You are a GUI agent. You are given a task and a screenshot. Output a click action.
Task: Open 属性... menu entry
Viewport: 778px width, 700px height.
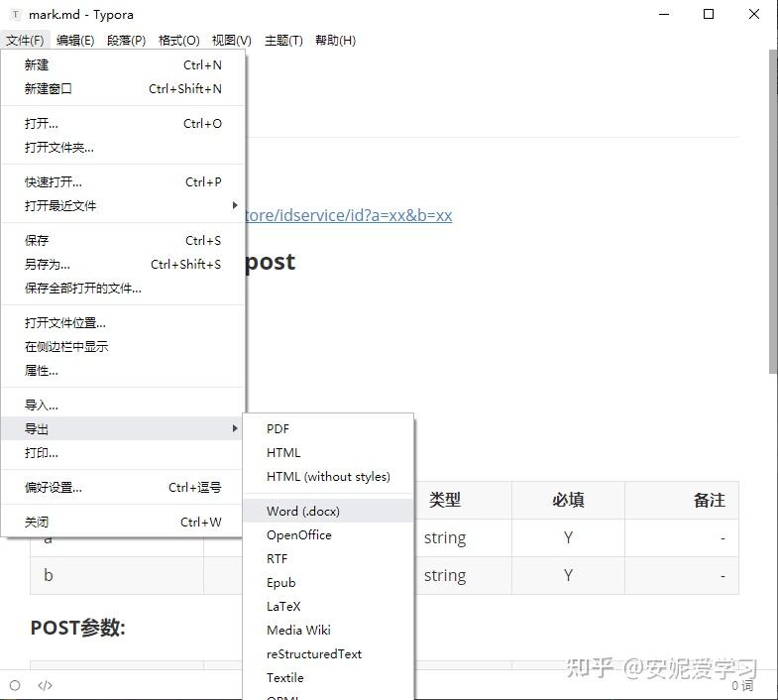[123, 371]
